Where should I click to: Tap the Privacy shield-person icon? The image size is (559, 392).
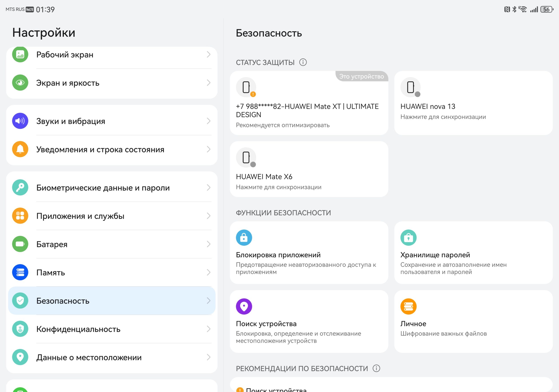click(20, 329)
